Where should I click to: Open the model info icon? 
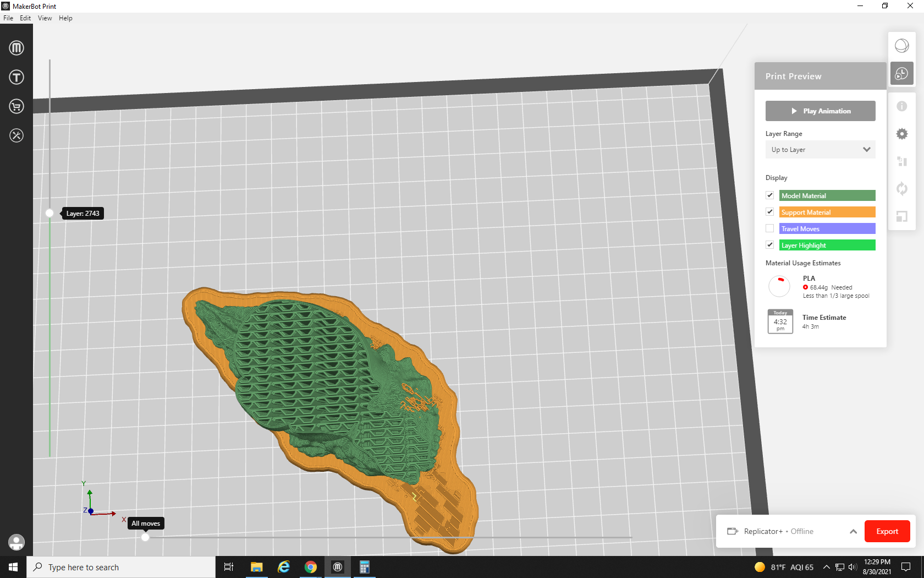tap(902, 106)
